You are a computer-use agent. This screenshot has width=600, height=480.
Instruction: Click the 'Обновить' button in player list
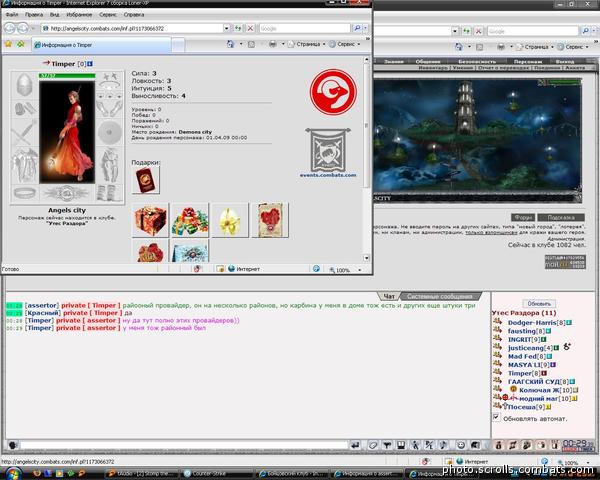pyautogui.click(x=539, y=304)
